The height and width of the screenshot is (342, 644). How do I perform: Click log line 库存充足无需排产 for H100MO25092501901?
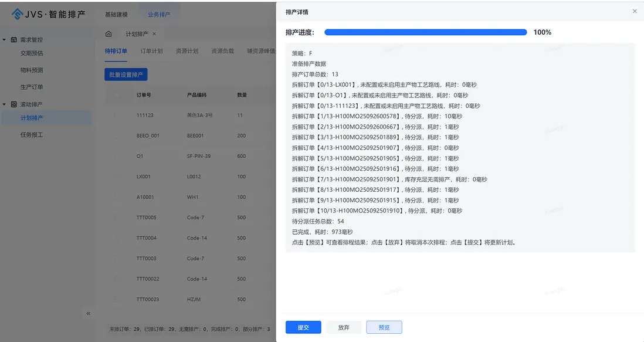coord(389,180)
